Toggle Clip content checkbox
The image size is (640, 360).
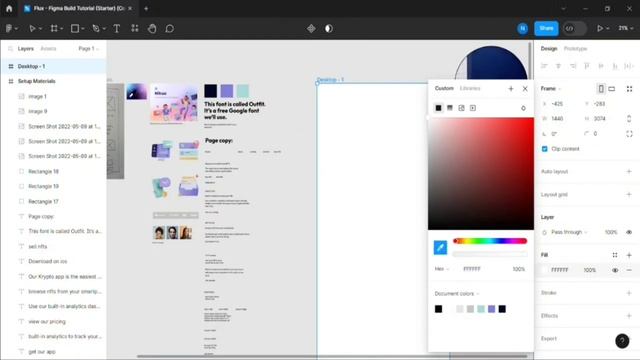pos(544,149)
